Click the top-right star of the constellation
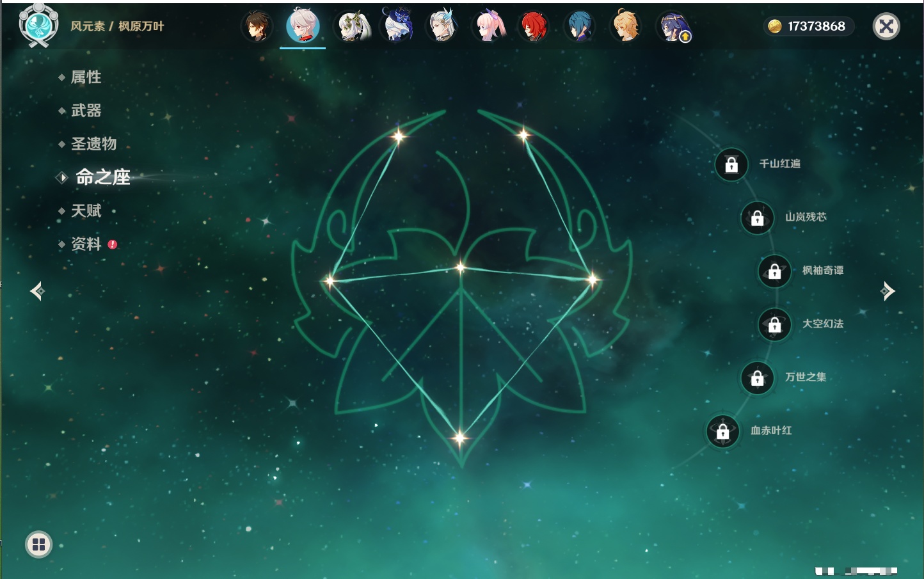 point(523,134)
